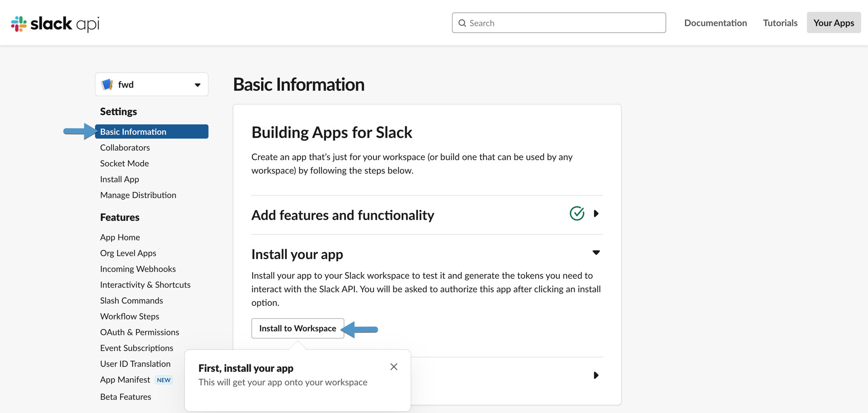
Task: Open the Documentation page
Action: pyautogui.click(x=715, y=23)
